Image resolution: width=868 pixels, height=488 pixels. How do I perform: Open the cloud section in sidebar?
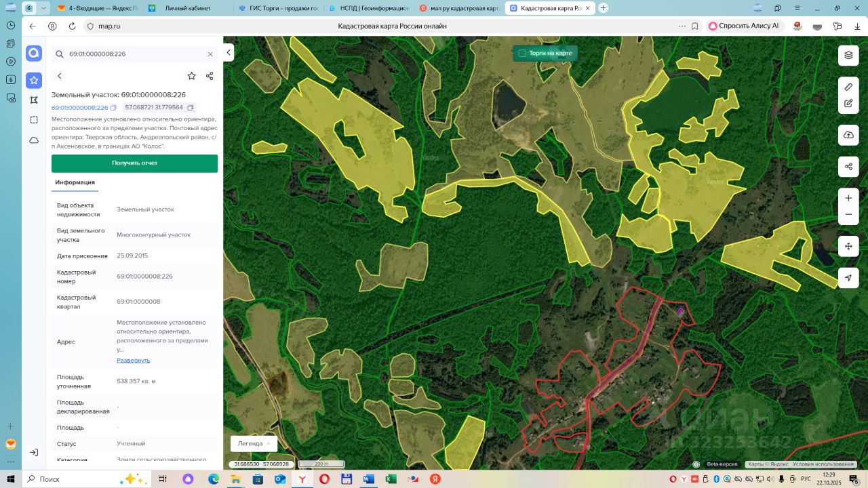click(34, 140)
